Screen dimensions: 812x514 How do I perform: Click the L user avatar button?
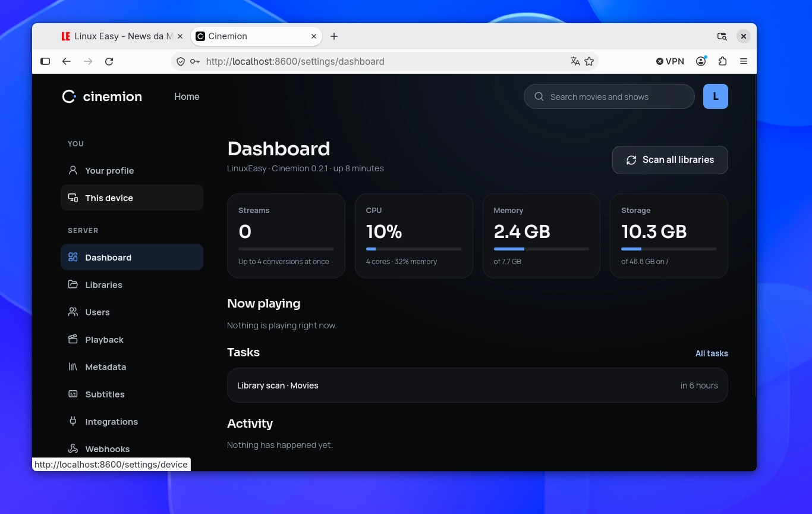tap(716, 96)
